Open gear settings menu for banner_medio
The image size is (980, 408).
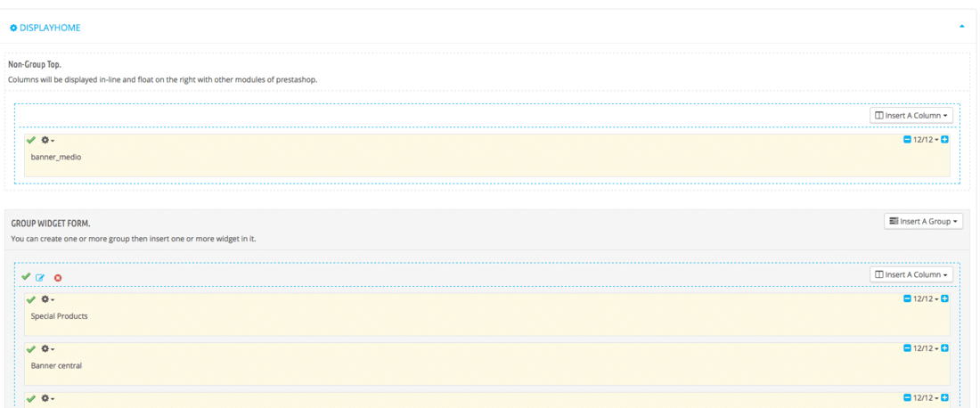(47, 140)
